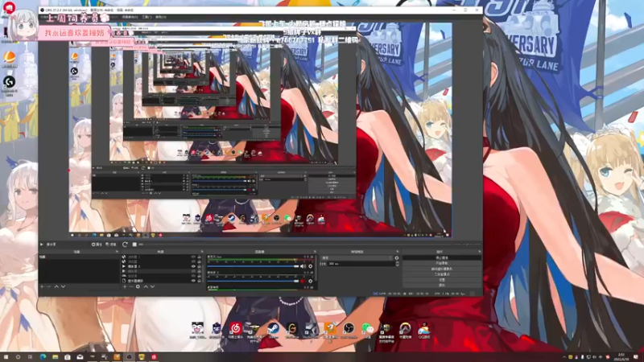644x362 pixels.
Task: Open the mic/Aux channel gear in the mixer
Action: point(311,266)
